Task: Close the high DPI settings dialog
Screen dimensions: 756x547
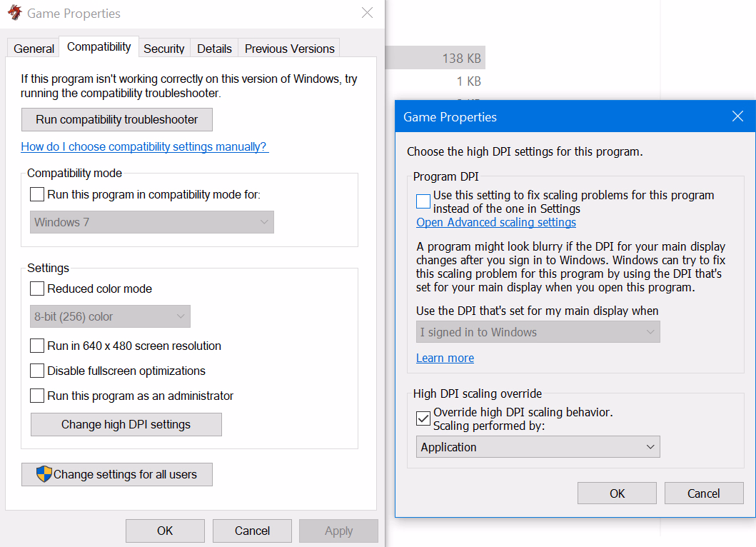Action: tap(737, 116)
